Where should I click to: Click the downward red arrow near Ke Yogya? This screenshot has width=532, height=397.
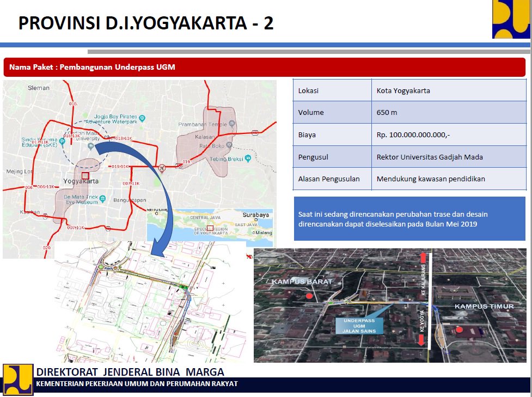point(421,340)
